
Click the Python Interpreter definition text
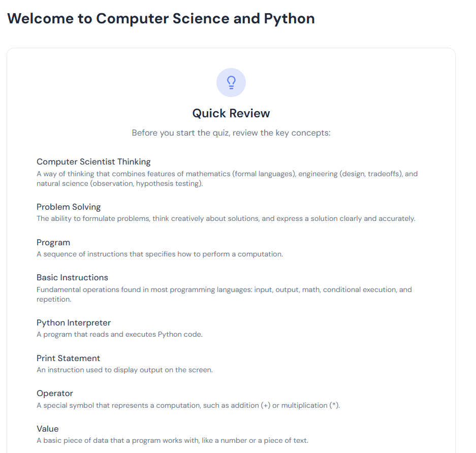click(119, 335)
